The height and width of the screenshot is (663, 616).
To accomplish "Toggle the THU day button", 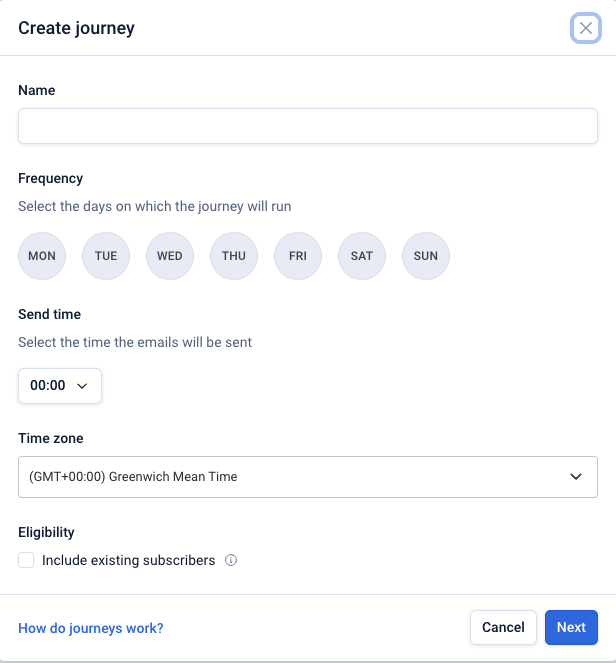I will click(x=234, y=256).
